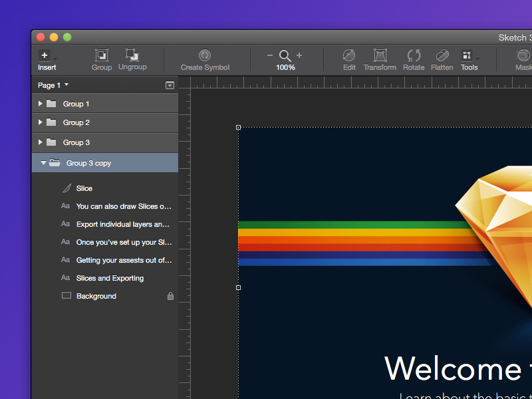Select the Slices and Exporting text layer

(x=110, y=278)
